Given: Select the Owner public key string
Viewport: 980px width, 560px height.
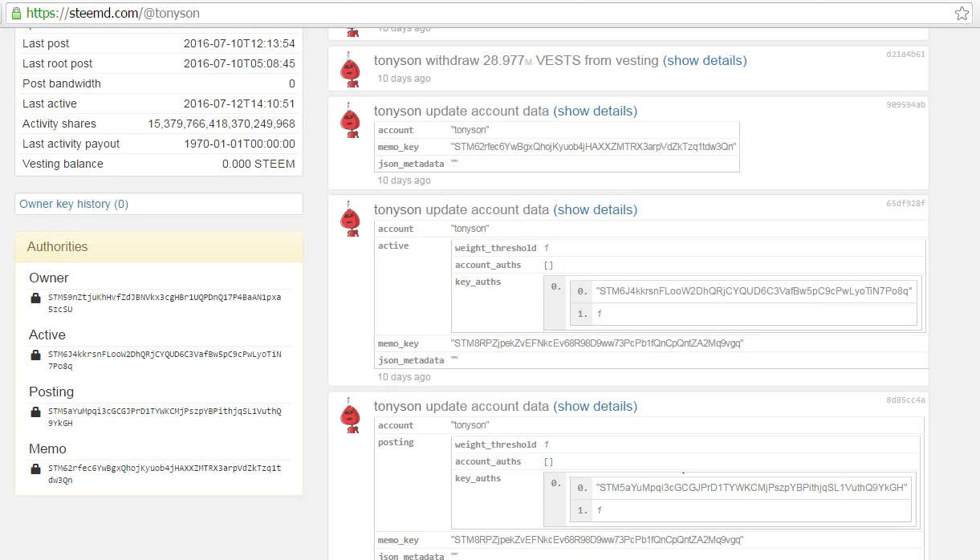Looking at the screenshot, I should 165,302.
